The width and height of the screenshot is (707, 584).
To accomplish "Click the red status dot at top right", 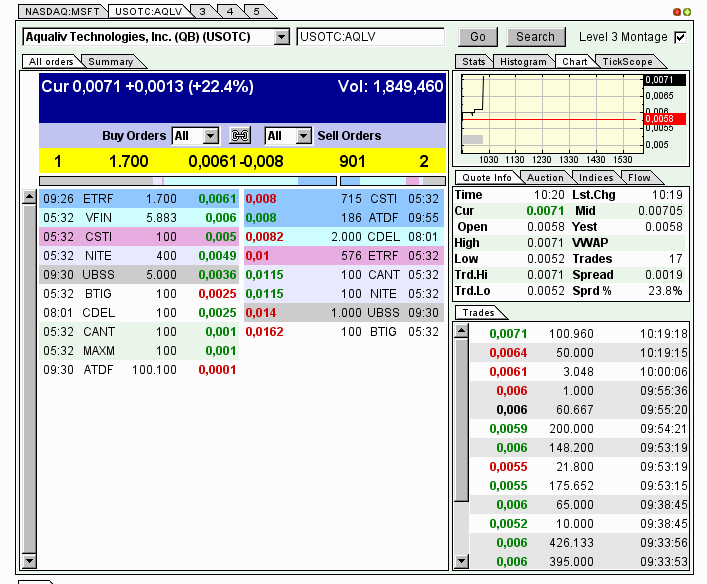I will [676, 12].
